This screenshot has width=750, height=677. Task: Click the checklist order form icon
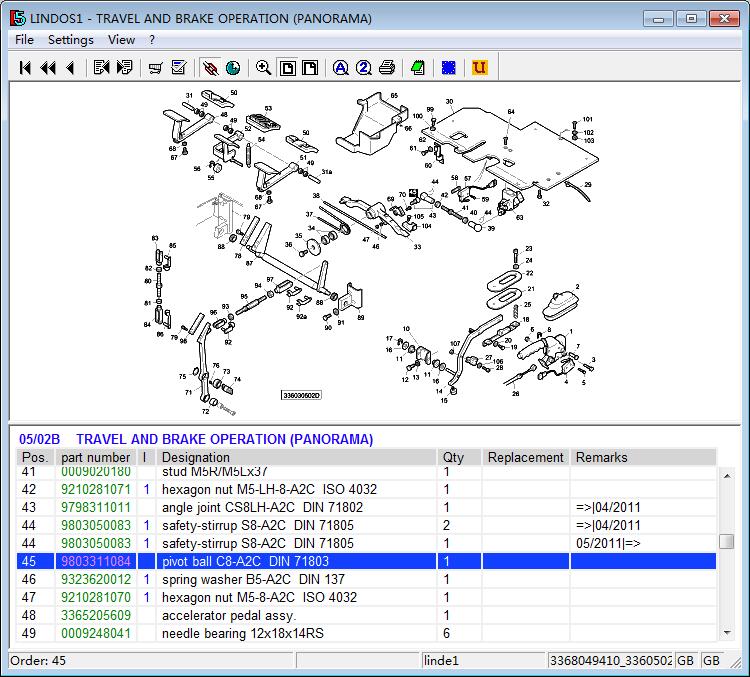click(178, 67)
